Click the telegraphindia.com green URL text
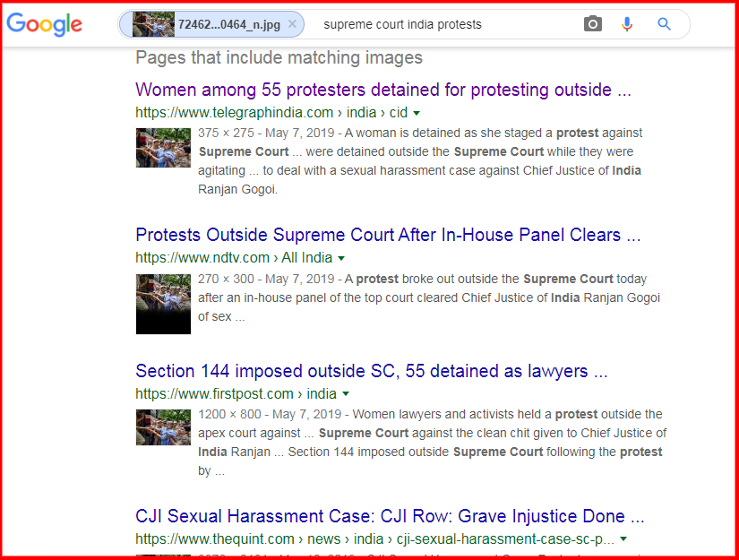 pos(271,113)
